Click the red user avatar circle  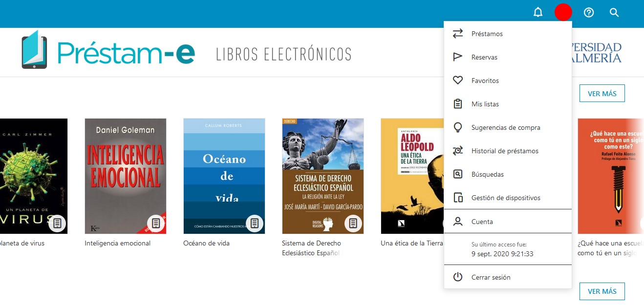click(x=563, y=12)
